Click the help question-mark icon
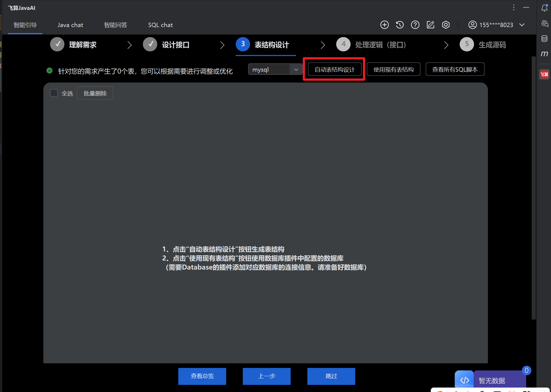551x392 pixels. coord(415,25)
